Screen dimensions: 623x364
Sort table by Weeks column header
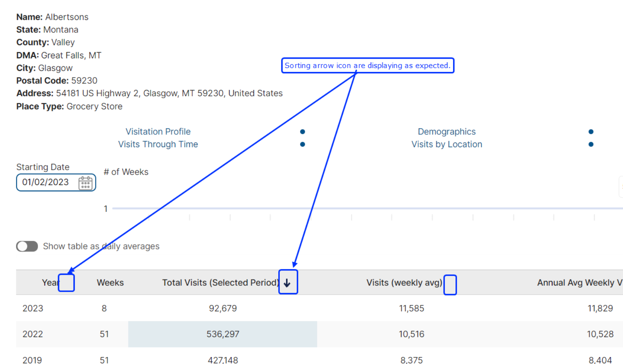(x=110, y=283)
